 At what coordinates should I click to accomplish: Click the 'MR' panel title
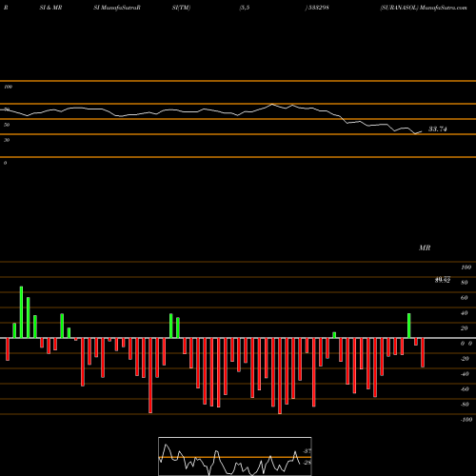tap(425, 248)
